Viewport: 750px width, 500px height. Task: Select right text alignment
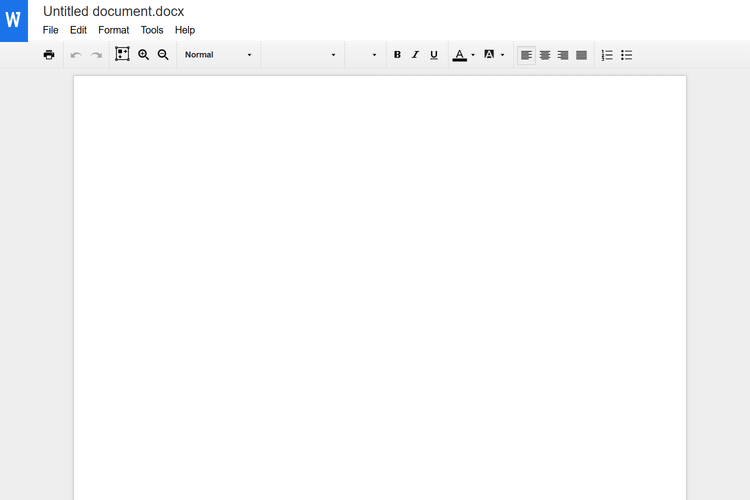click(x=563, y=55)
